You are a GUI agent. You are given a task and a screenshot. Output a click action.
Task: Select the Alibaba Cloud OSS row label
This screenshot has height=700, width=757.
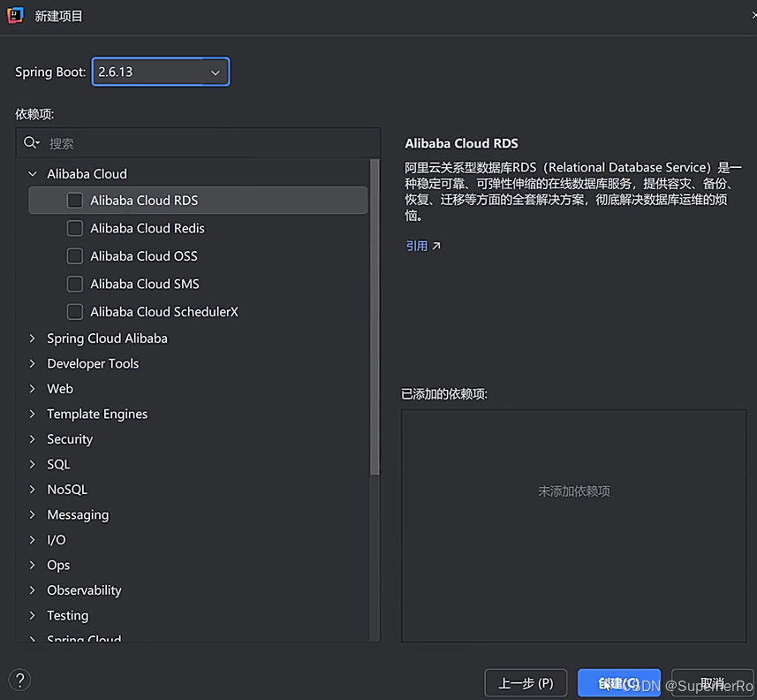click(x=144, y=255)
